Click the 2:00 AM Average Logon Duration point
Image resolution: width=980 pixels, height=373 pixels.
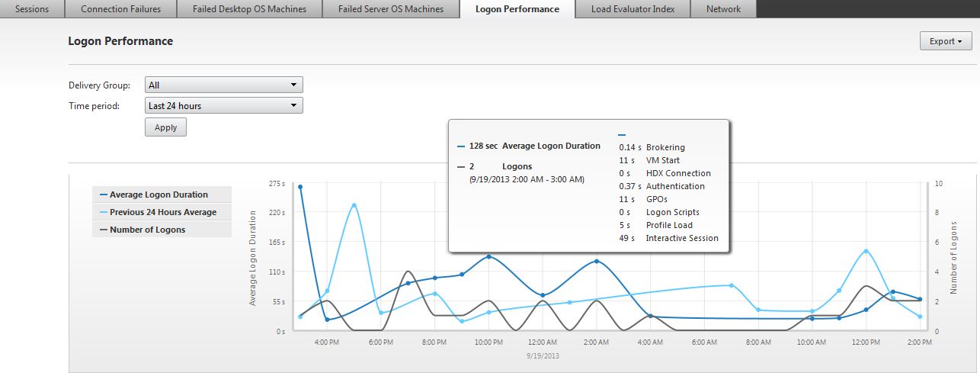596,261
